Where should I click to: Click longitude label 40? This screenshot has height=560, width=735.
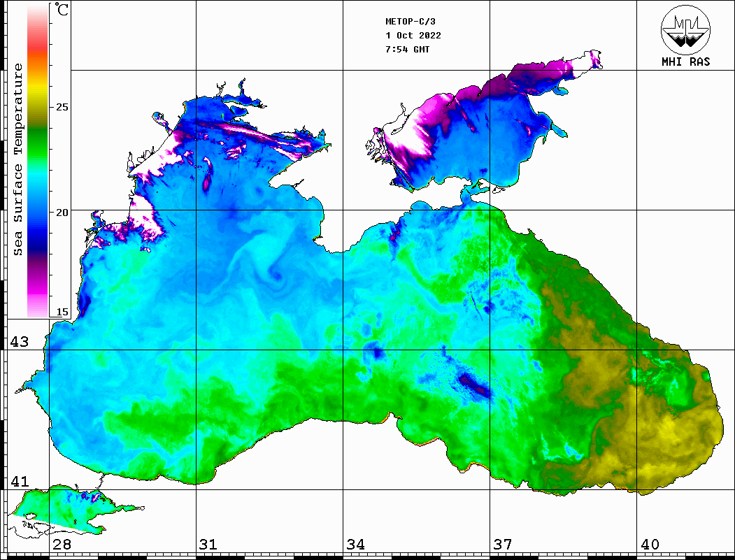(x=650, y=545)
